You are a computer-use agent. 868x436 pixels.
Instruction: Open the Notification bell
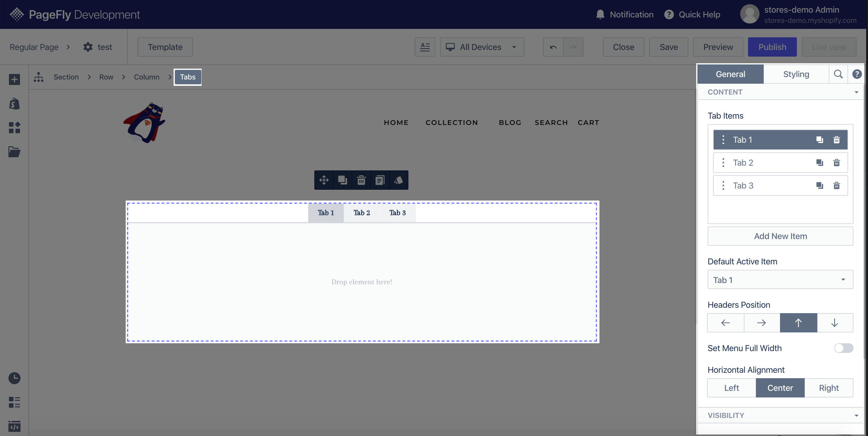(600, 14)
